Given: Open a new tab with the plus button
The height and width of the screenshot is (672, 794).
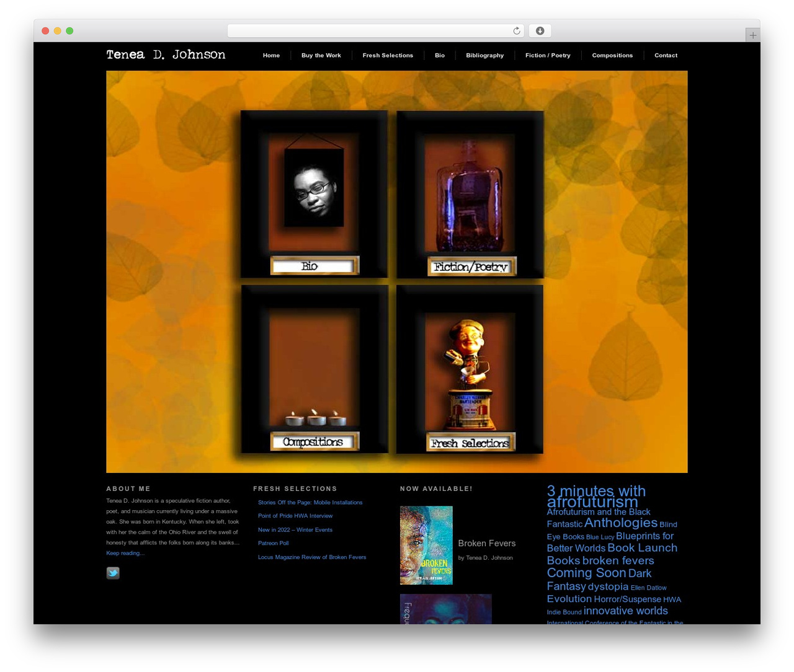Looking at the screenshot, I should coord(752,35).
